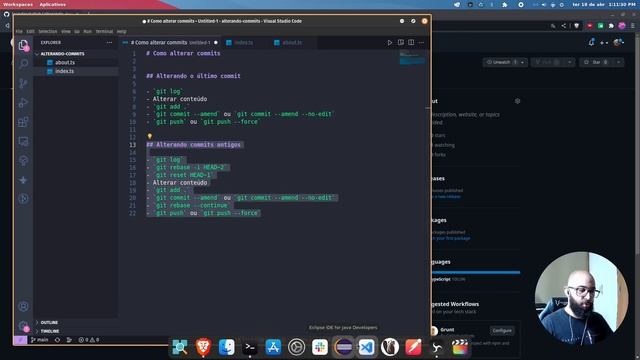Image resolution: width=640 pixels, height=360 pixels.
Task: Open the Manage gear at the activity bar bottom
Action: tap(23, 326)
